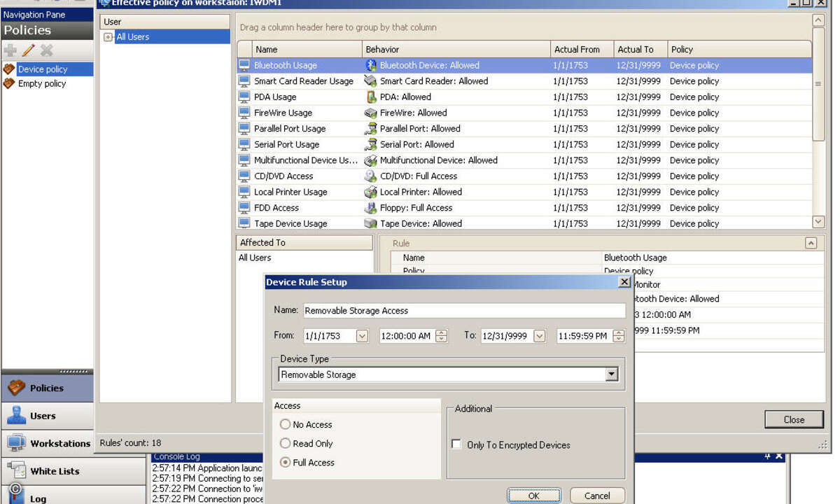Click the FireWire behavior icon
840x504 pixels.
pos(371,113)
